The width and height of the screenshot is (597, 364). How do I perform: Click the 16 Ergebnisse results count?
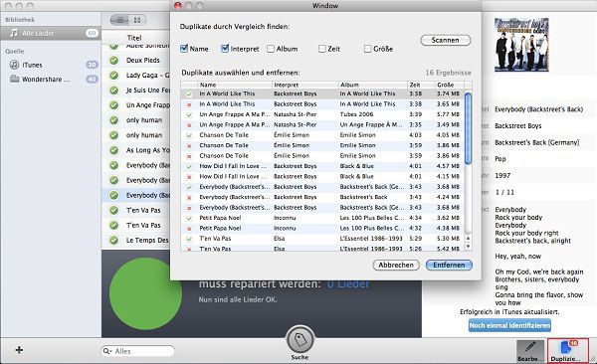(448, 73)
